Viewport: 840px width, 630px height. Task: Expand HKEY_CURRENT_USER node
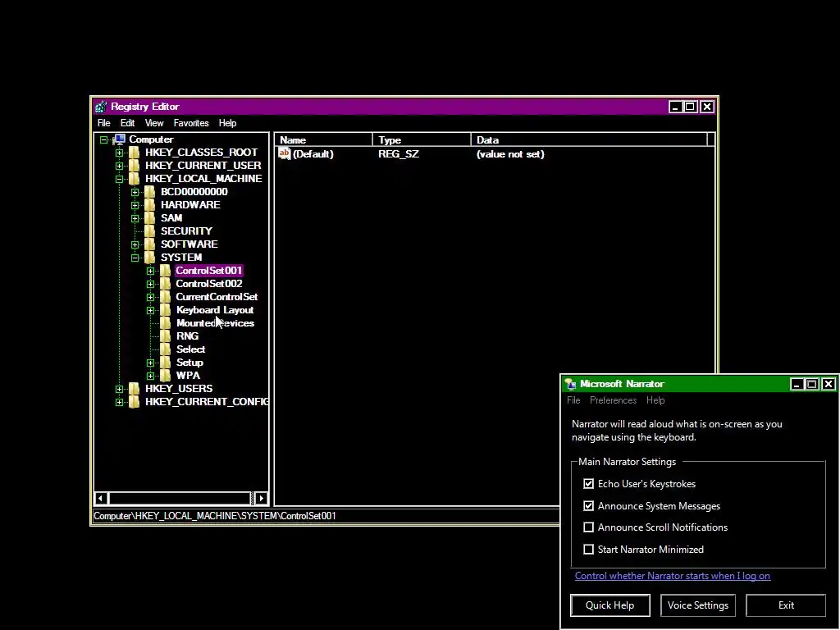[x=120, y=166]
